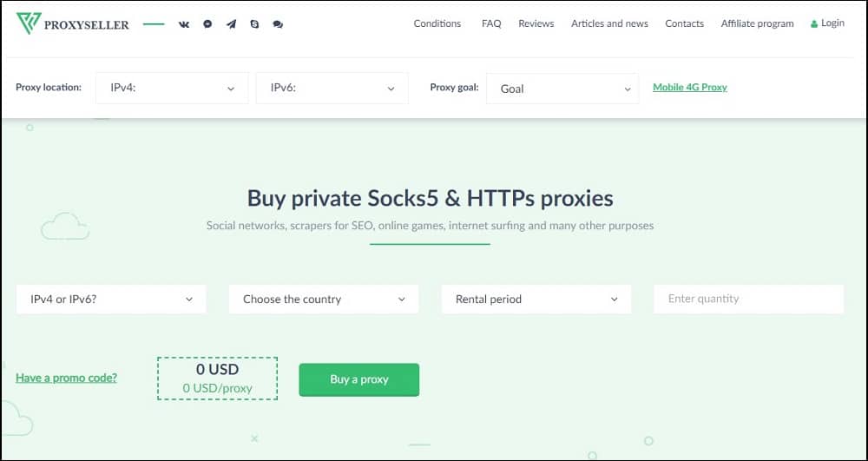Open the proxy Goal dropdown
The height and width of the screenshot is (461, 868).
(x=562, y=89)
